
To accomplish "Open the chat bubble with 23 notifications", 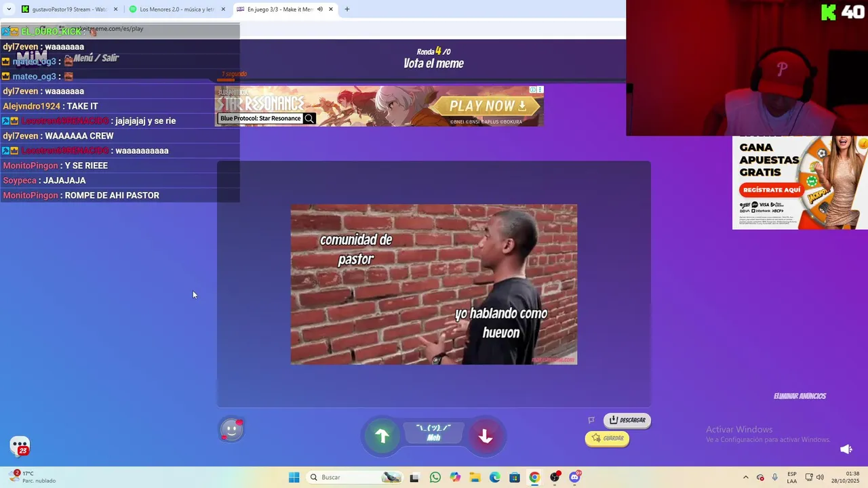I will point(20,446).
